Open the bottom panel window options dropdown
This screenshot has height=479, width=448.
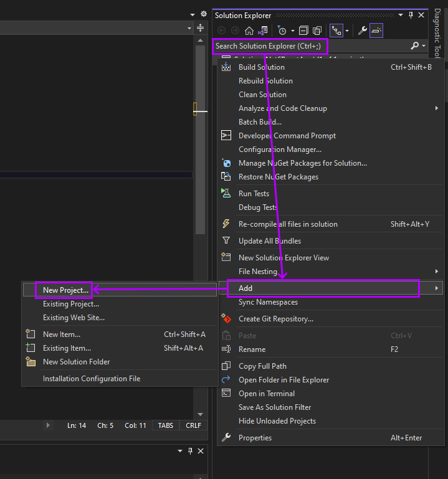point(180,451)
